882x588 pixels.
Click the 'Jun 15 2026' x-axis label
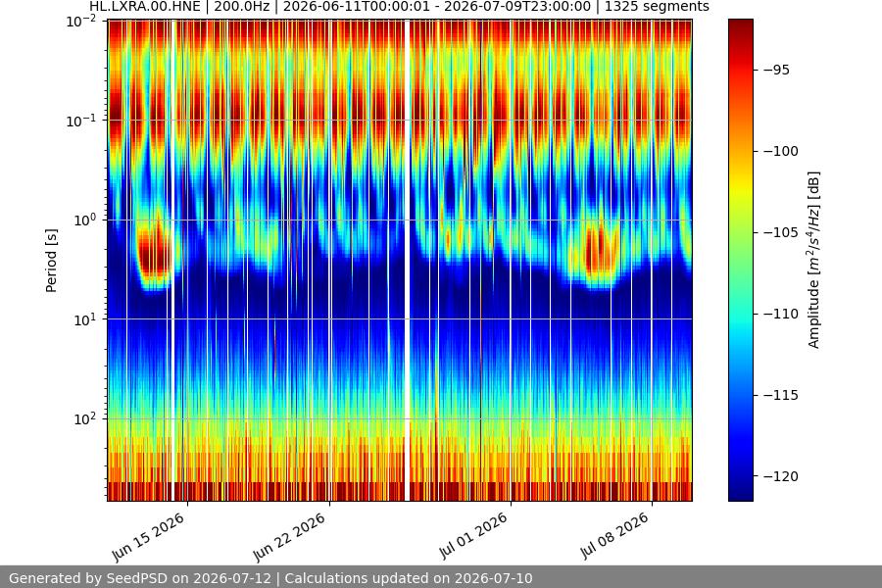pos(149,537)
